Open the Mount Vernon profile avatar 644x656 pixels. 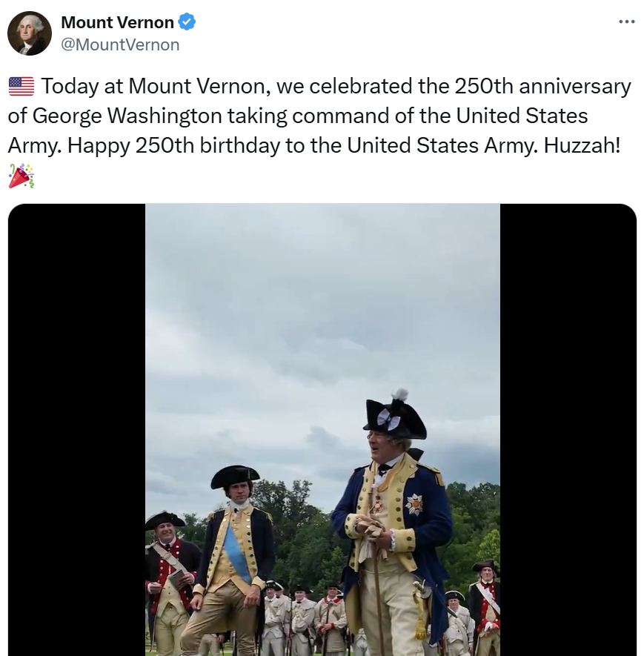pyautogui.click(x=30, y=33)
